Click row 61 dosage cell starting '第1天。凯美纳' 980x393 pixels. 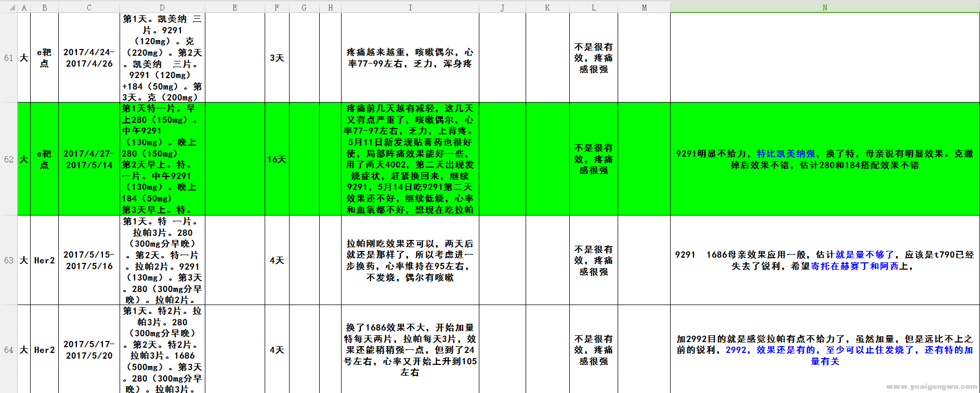click(x=163, y=58)
